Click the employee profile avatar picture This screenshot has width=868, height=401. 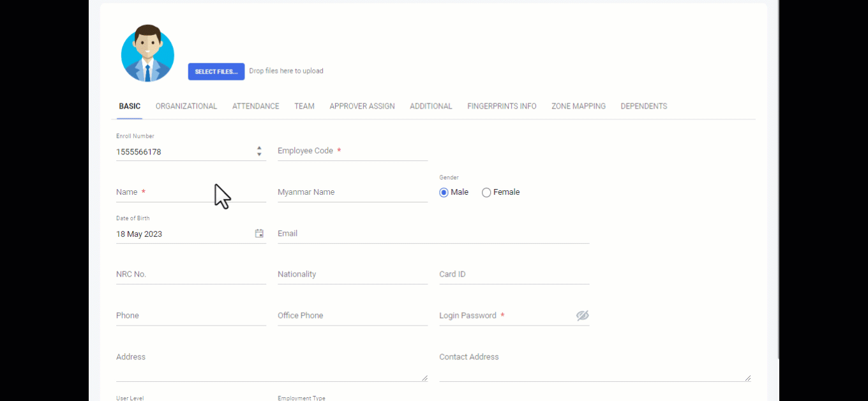147,54
